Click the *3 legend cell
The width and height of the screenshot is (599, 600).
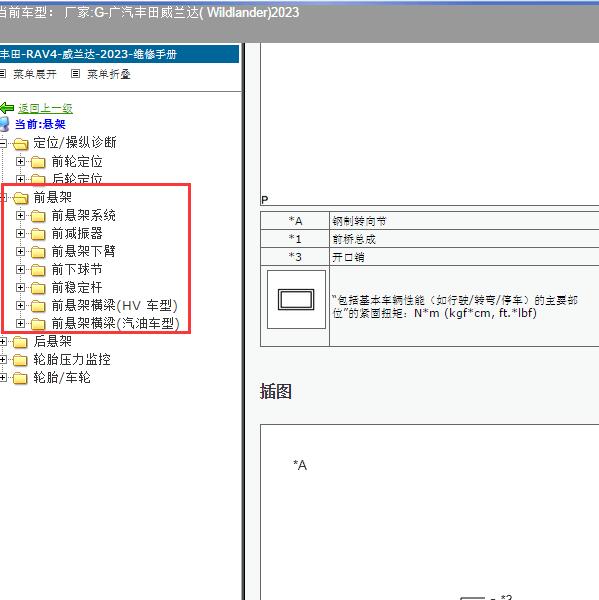[295, 257]
